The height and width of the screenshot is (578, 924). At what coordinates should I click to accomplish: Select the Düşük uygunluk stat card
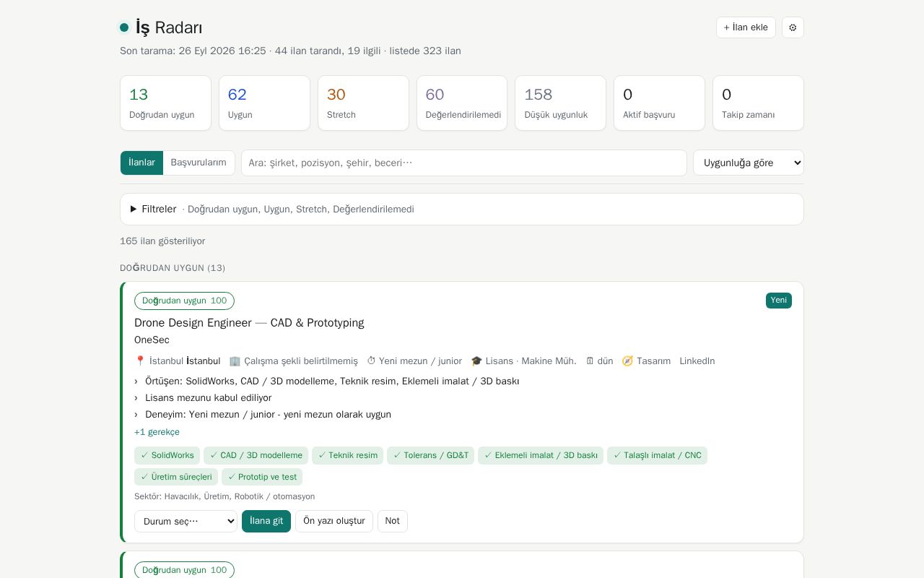(560, 103)
